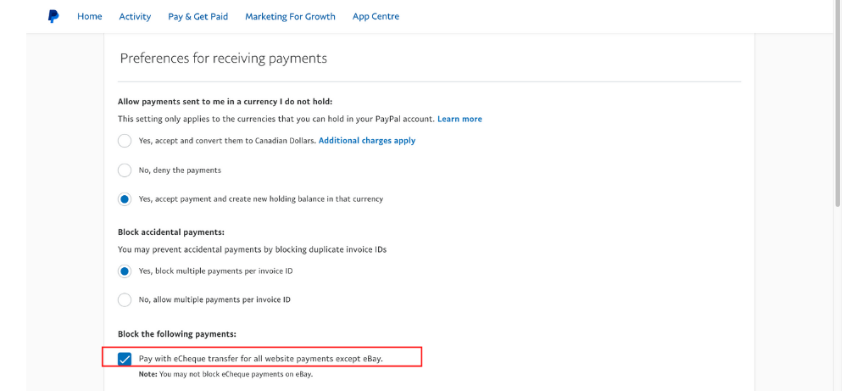Click the PayPal logo icon
868x391 pixels.
(53, 17)
